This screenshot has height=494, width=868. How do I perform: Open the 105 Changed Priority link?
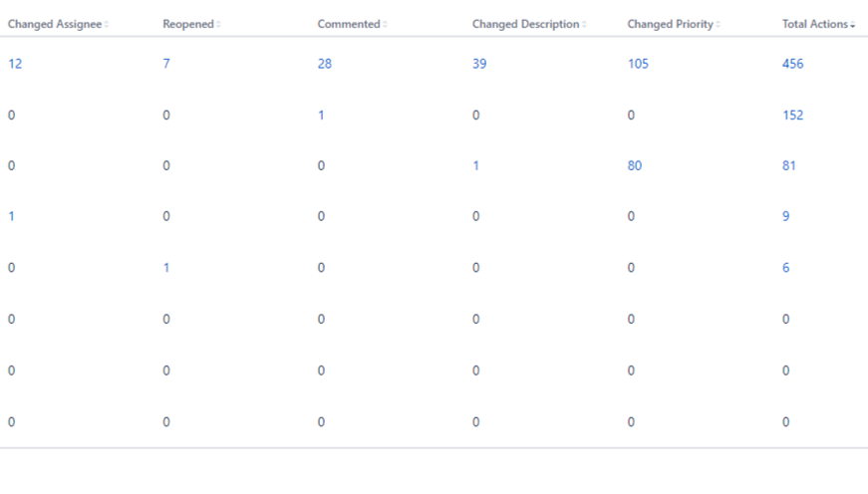tap(638, 64)
